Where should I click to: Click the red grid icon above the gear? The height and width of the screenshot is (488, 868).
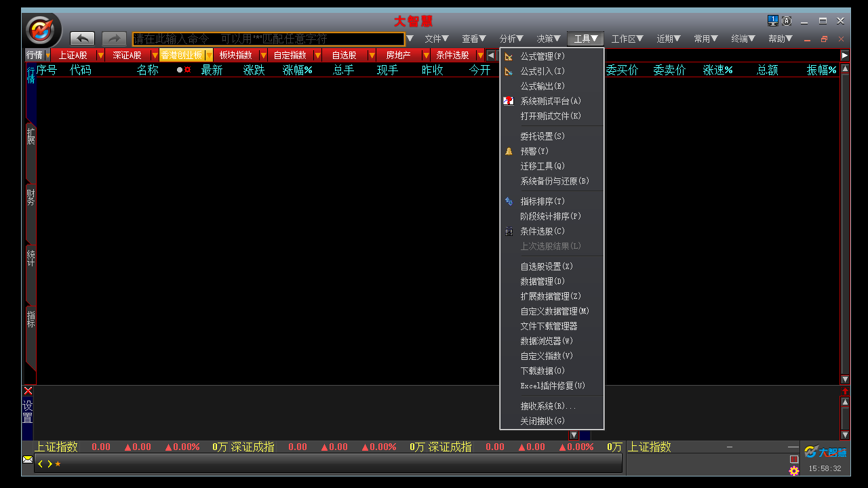click(x=793, y=459)
